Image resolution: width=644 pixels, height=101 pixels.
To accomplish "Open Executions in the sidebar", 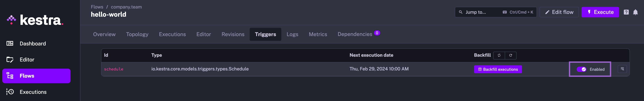I will [33, 92].
